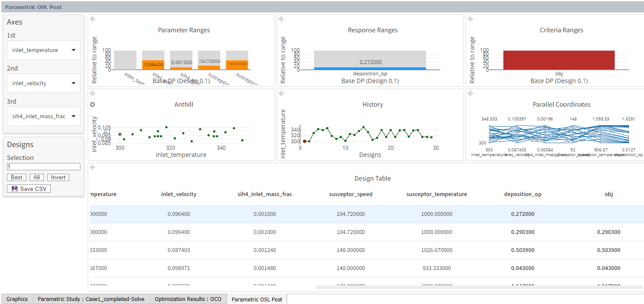
Task: Click the deposition_op column header
Action: coord(523,194)
